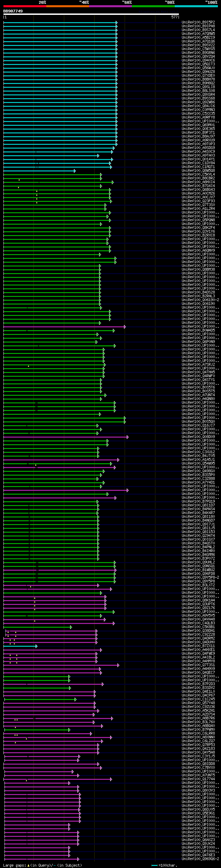Select the UniRef100_A9SDG9 label
The width and height of the screenshot is (221, 868).
[198, 148]
